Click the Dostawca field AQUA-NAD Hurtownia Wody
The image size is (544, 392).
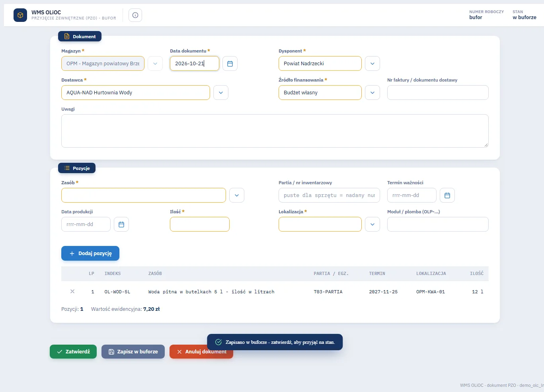[x=136, y=93]
